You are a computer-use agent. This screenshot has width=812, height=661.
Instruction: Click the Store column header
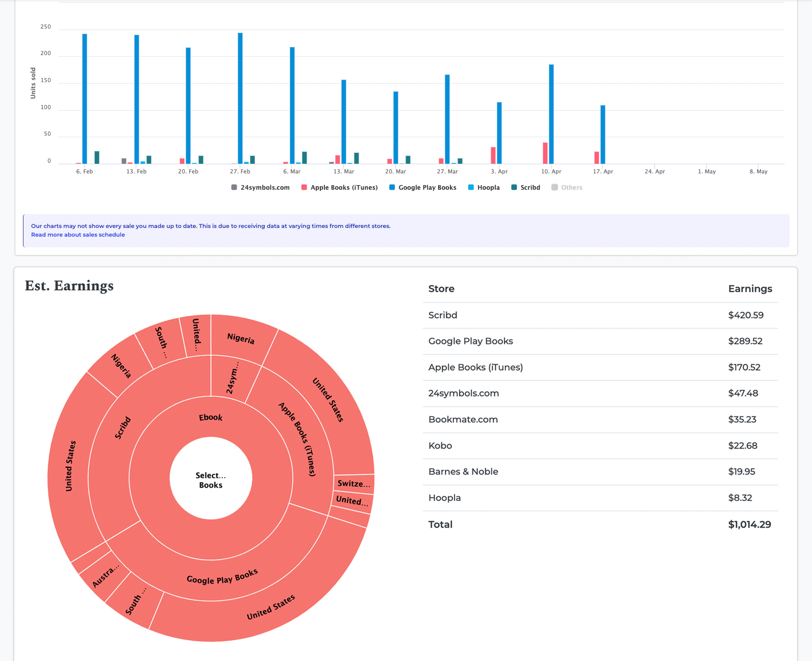tap(441, 289)
